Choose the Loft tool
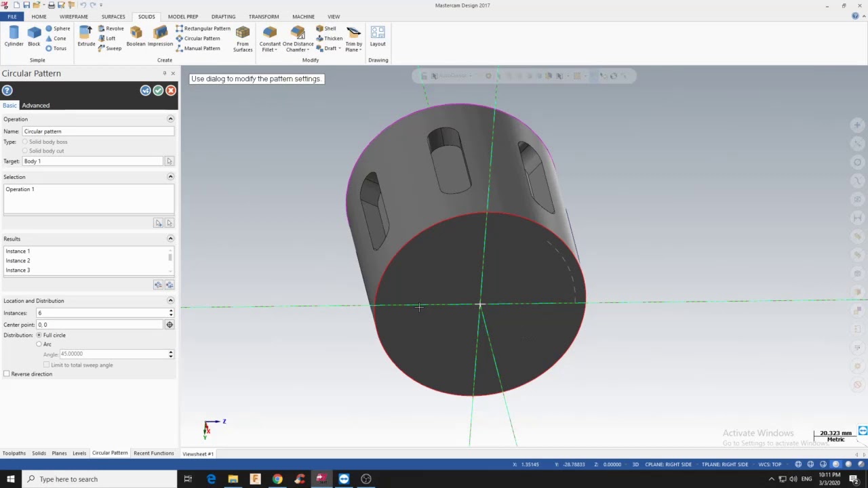 tap(106, 39)
